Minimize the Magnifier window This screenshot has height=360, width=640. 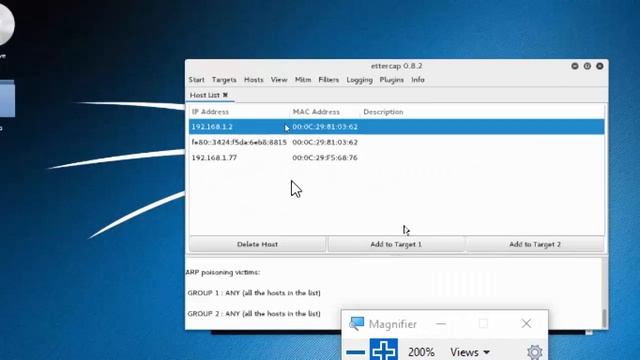[x=441, y=324]
